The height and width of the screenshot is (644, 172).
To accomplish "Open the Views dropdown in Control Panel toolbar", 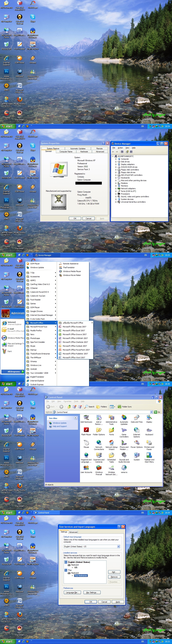I will [112, 407].
